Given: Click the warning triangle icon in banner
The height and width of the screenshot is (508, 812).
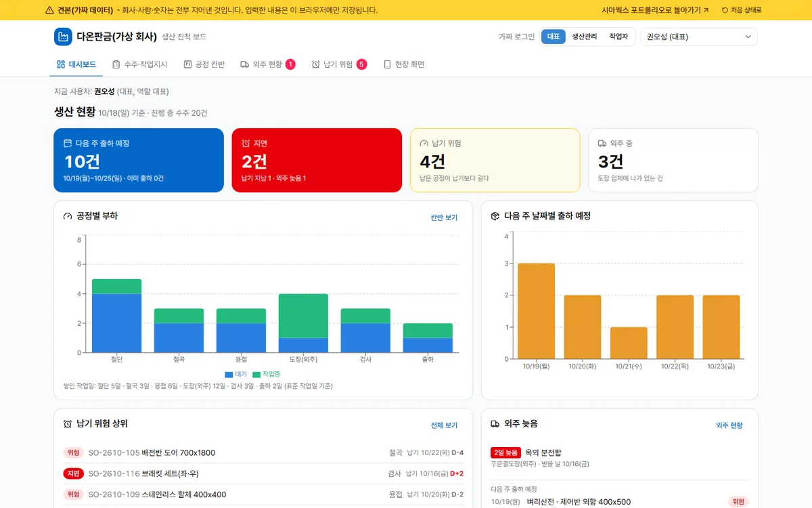Looking at the screenshot, I should 49,10.
